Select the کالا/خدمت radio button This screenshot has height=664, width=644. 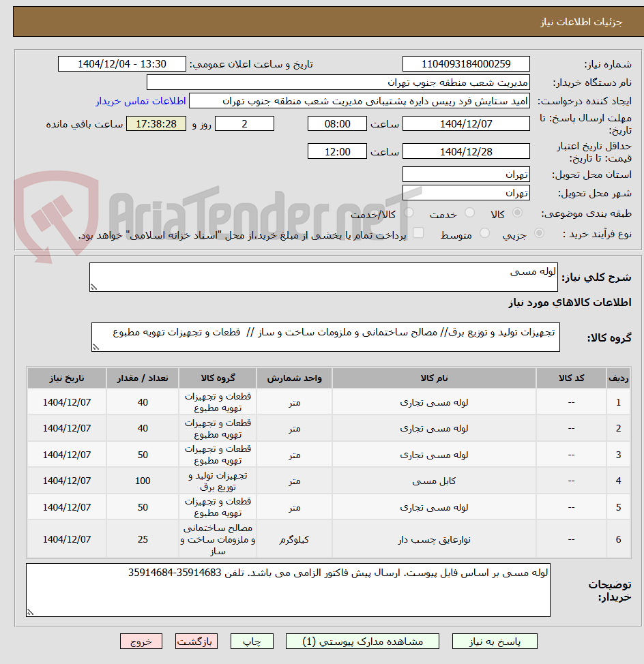coord(409,213)
